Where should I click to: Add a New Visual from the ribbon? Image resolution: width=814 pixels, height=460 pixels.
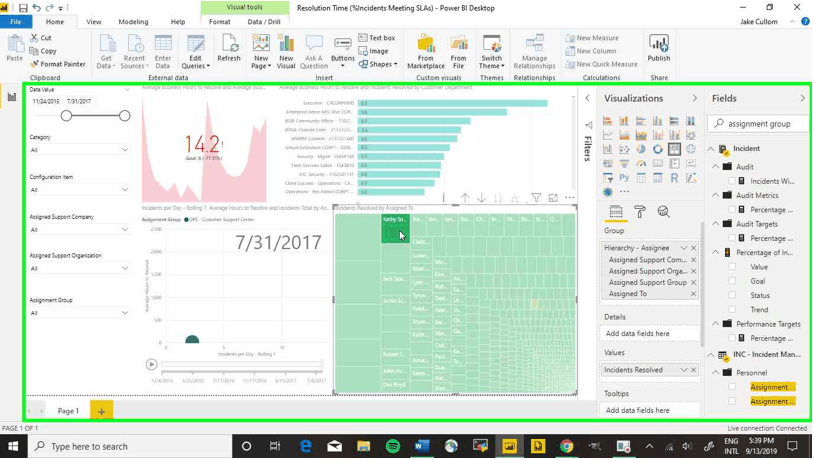tap(286, 52)
